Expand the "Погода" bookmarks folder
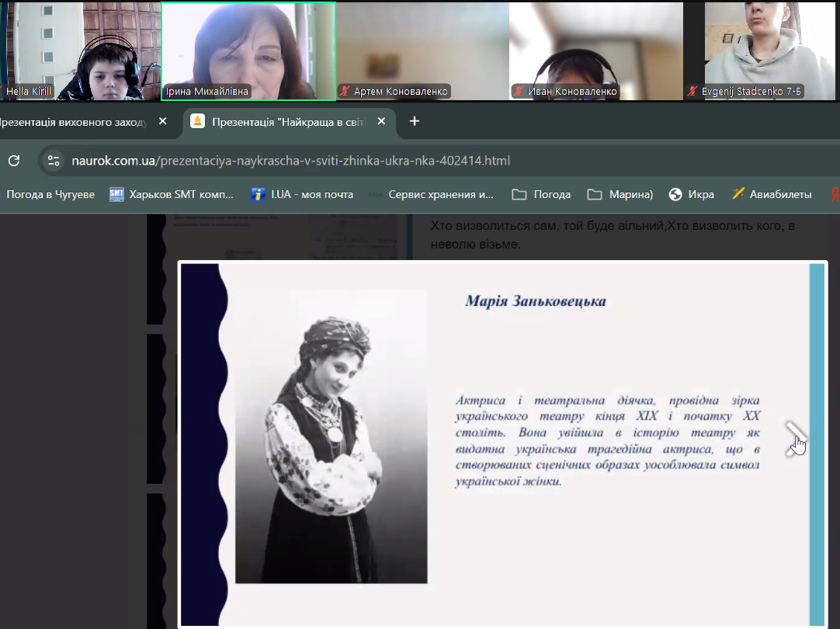 pyautogui.click(x=542, y=194)
